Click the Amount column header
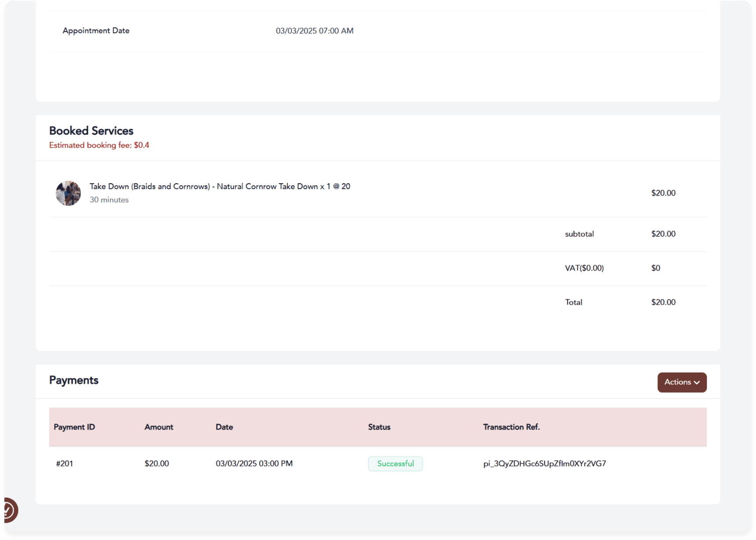 (159, 427)
